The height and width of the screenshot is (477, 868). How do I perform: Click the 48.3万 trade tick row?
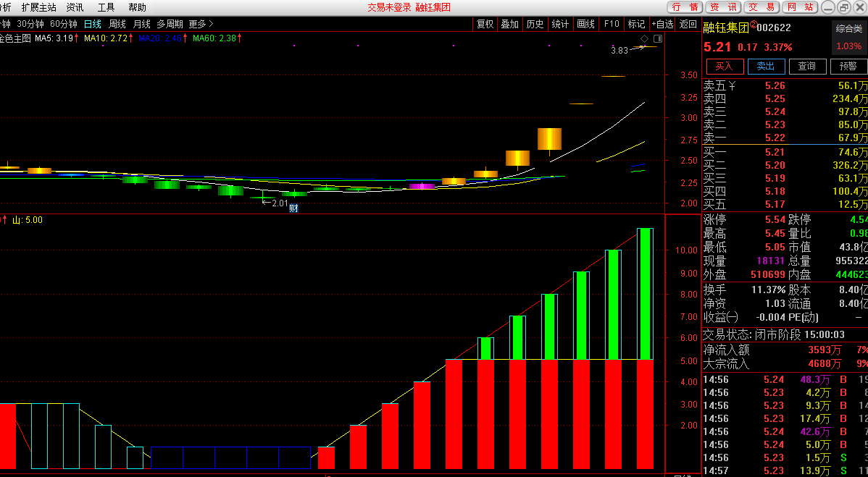(x=785, y=380)
